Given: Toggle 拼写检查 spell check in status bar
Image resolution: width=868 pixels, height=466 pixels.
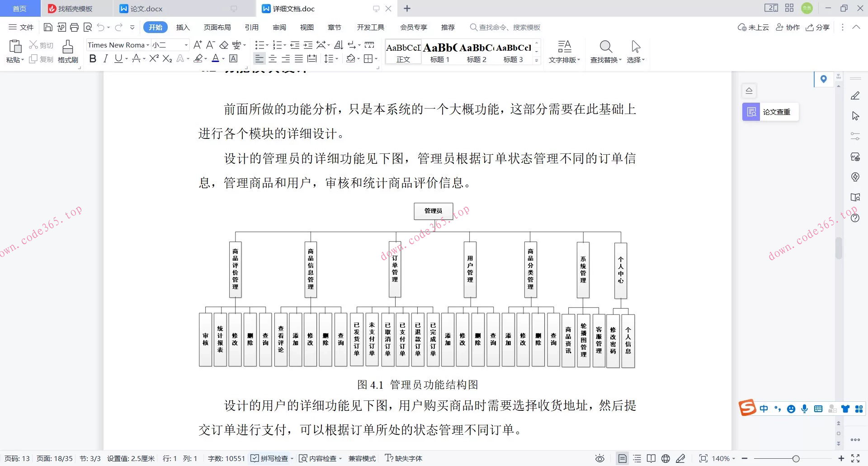Looking at the screenshot, I should coord(269,458).
